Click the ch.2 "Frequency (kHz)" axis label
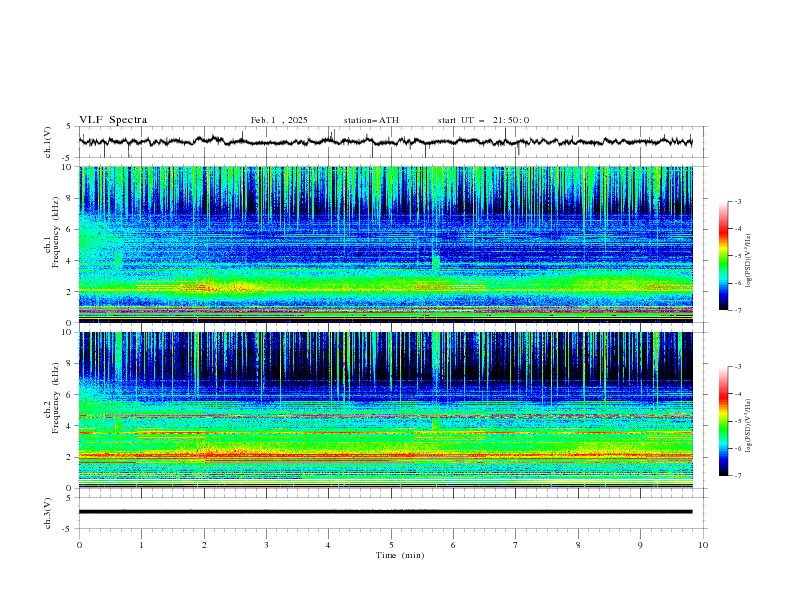This screenshot has height=612, width=792. click(56, 398)
